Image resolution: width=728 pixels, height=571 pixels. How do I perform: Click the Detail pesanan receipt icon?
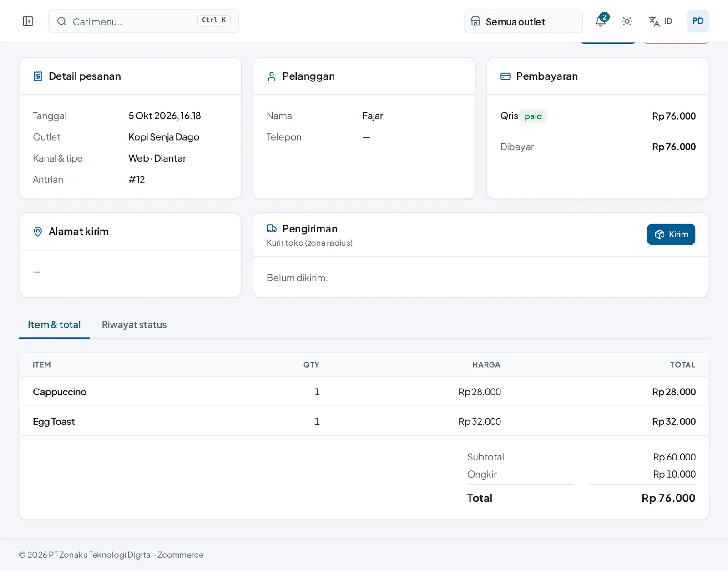coord(38,76)
